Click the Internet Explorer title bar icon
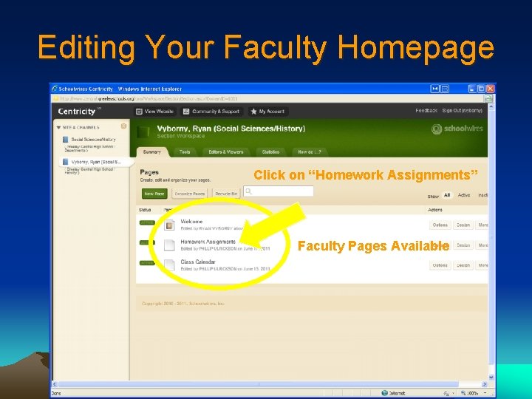This screenshot has height=399, width=532. point(55,89)
